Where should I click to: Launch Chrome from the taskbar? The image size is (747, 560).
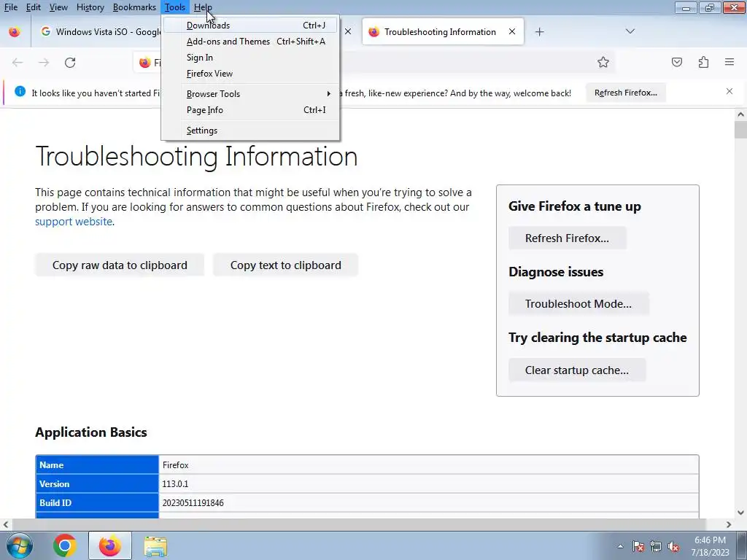65,545
